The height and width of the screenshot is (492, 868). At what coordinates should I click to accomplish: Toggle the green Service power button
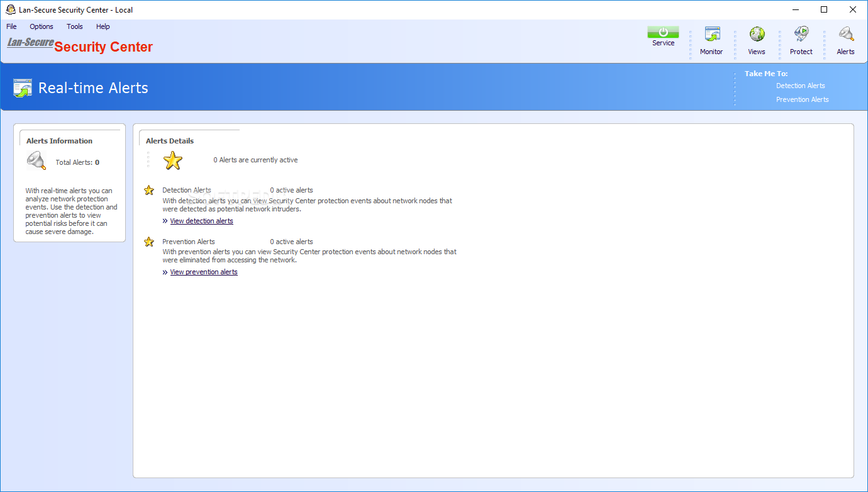(663, 33)
